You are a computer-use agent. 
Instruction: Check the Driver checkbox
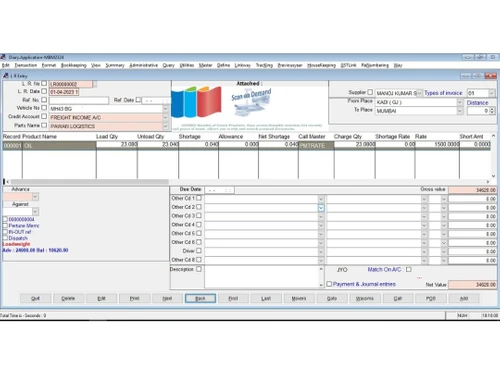coord(199,251)
